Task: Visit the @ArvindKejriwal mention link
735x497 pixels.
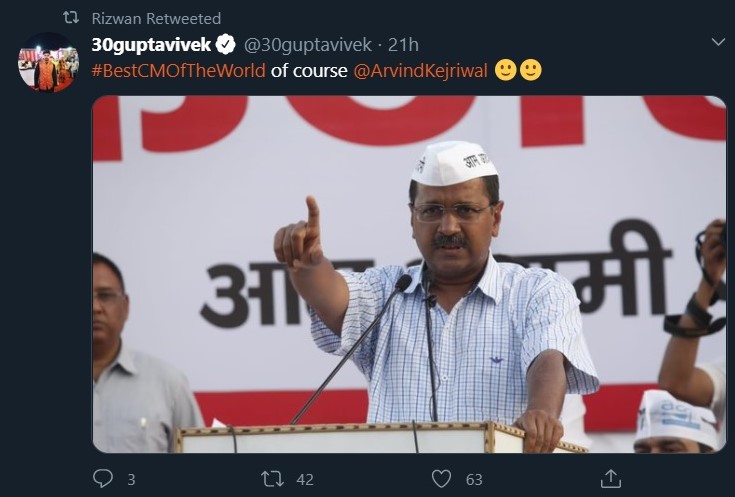Action: (x=421, y=72)
